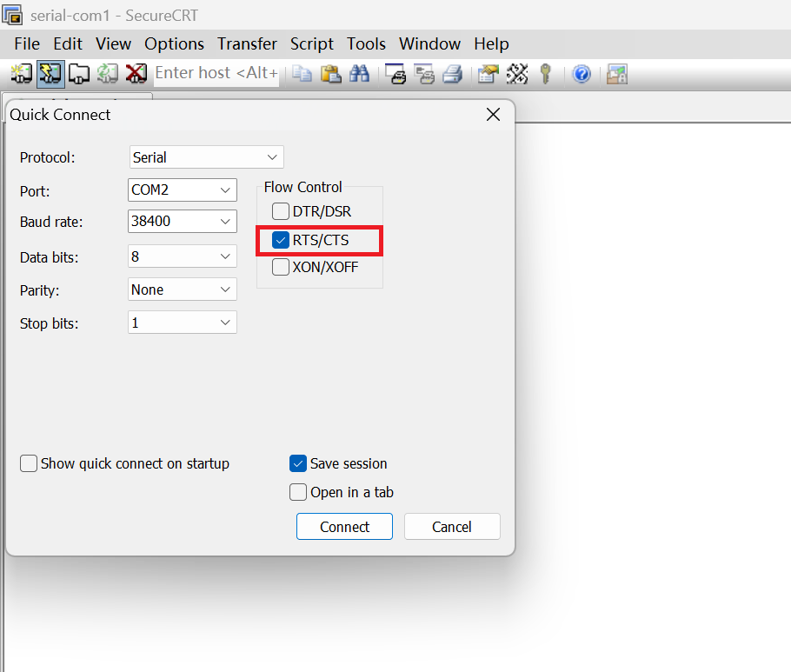
Task: Open the File menu
Action: [27, 43]
